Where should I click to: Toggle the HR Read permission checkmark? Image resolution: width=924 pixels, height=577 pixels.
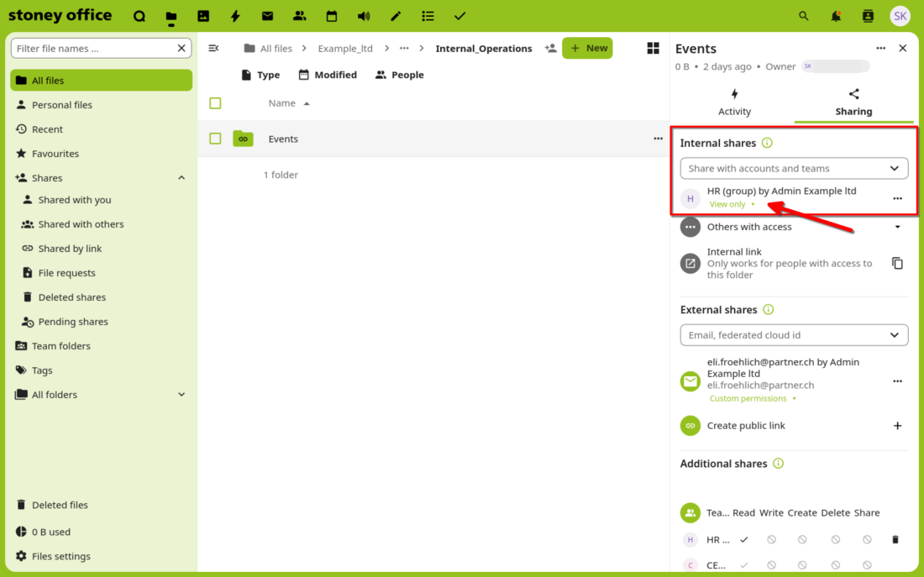(743, 540)
